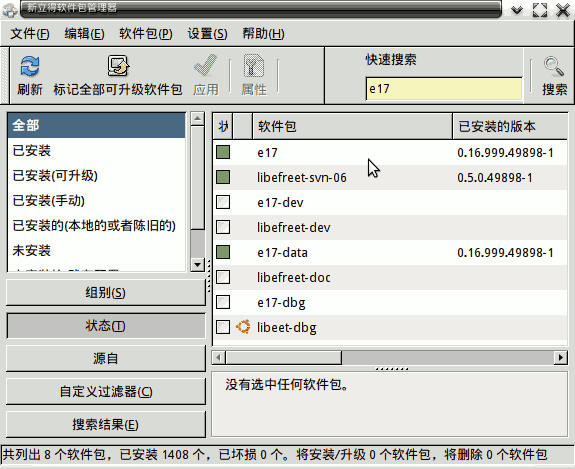Click the 刷新 refresh icon

point(30,66)
